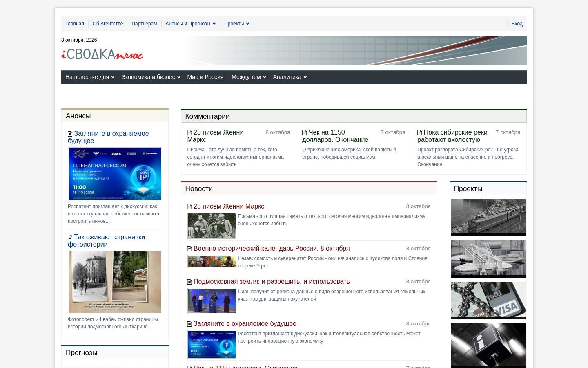
Task: Open the 'Партнерам' menu item
Action: point(144,24)
